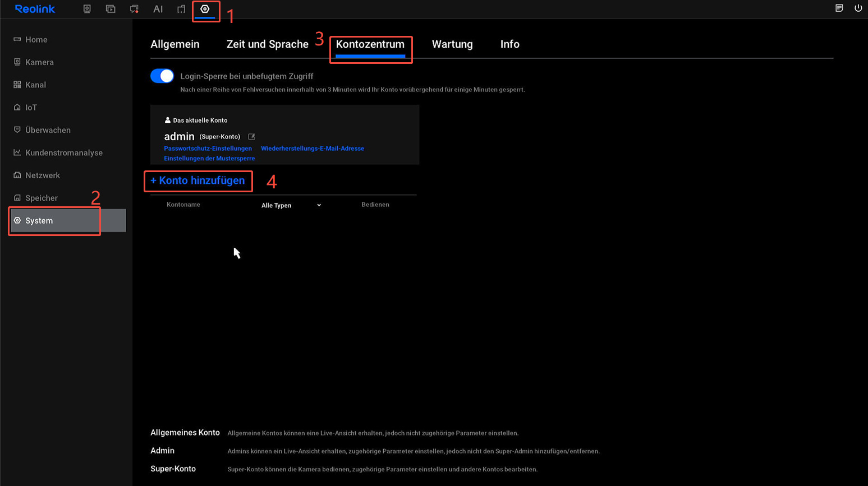Open Passwortschutz-Einstellungen link

pyautogui.click(x=208, y=149)
